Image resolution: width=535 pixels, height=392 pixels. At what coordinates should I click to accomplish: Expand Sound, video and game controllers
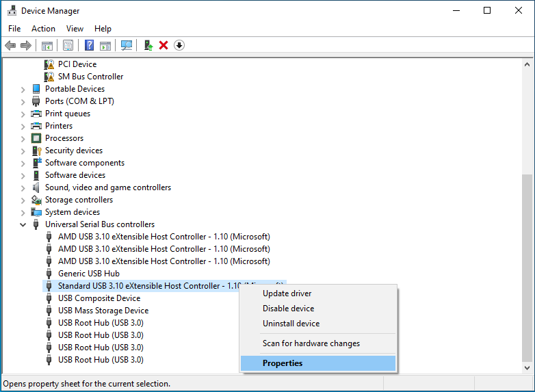tap(23, 187)
